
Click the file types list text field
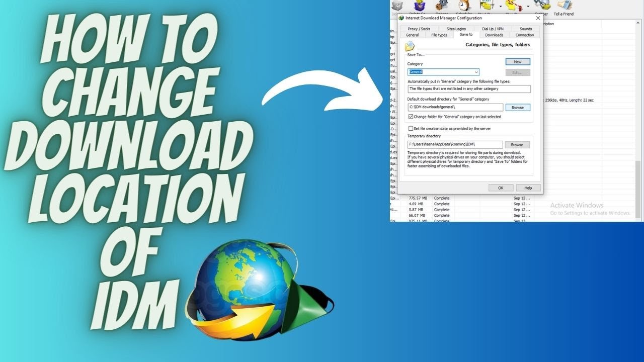469,89
